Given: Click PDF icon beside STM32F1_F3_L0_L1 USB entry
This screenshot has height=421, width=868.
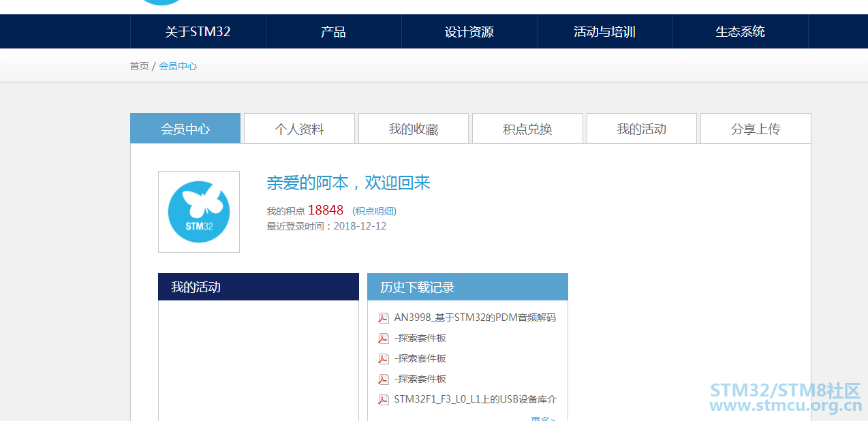Looking at the screenshot, I should (384, 400).
